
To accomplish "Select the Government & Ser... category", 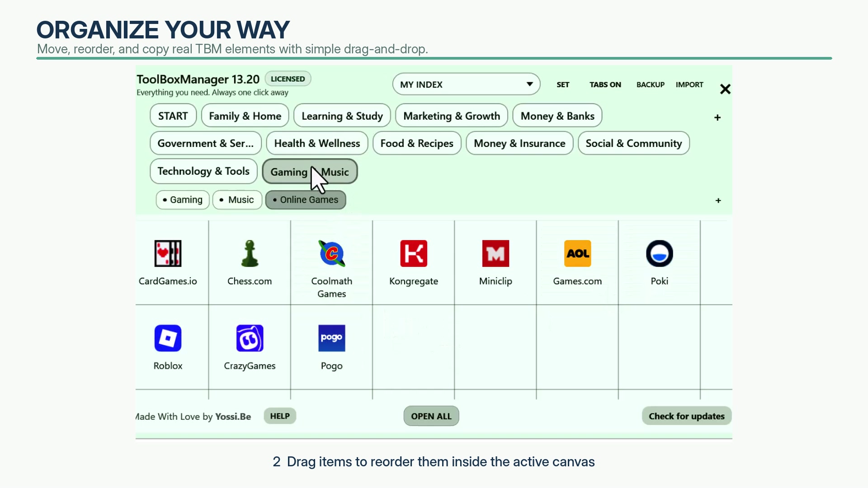I will [x=206, y=143].
